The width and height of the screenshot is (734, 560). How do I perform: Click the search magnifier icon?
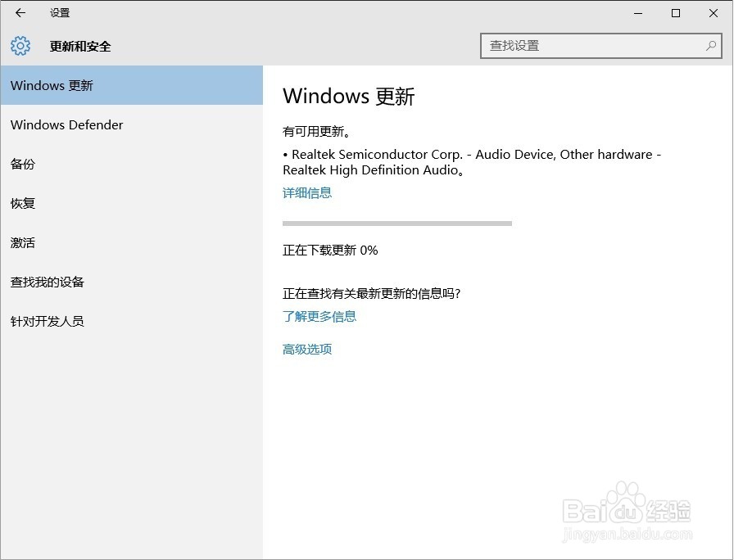(x=711, y=46)
